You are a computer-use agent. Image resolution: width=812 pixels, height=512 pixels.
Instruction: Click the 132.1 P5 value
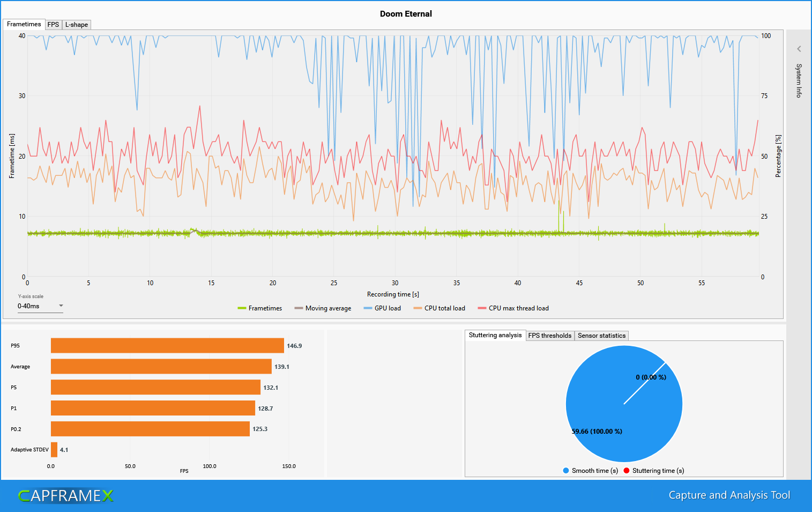point(271,388)
